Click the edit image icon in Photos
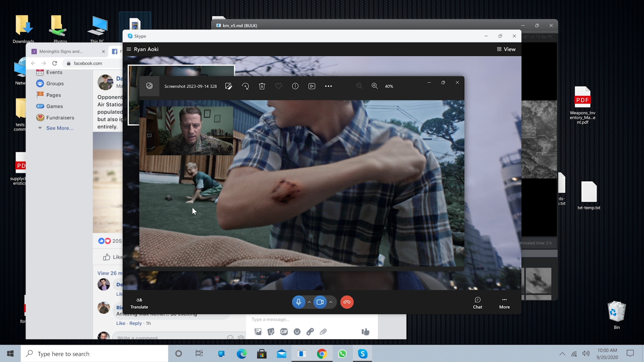The image size is (644, 362). pos(228,86)
